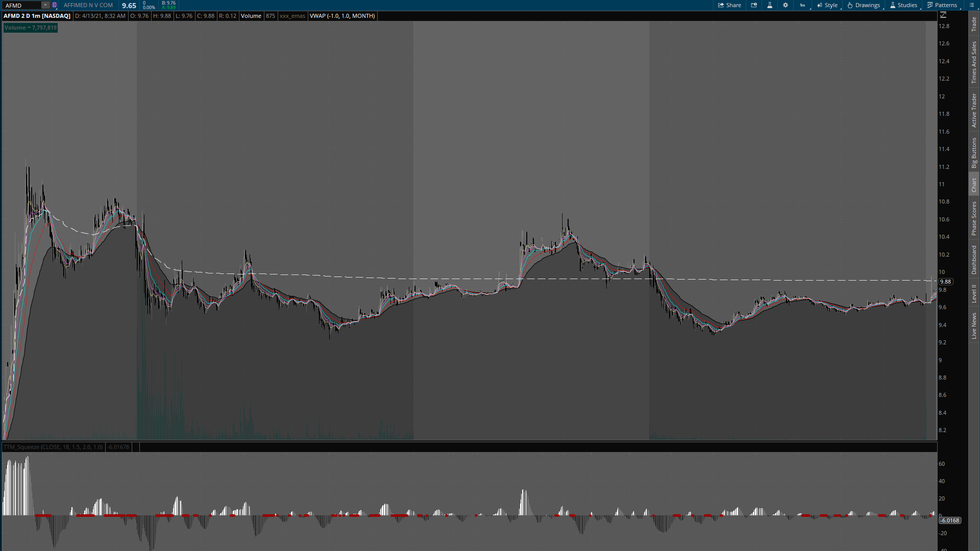Click the purple symbol link icon
The image size is (980, 551).
(x=55, y=5)
